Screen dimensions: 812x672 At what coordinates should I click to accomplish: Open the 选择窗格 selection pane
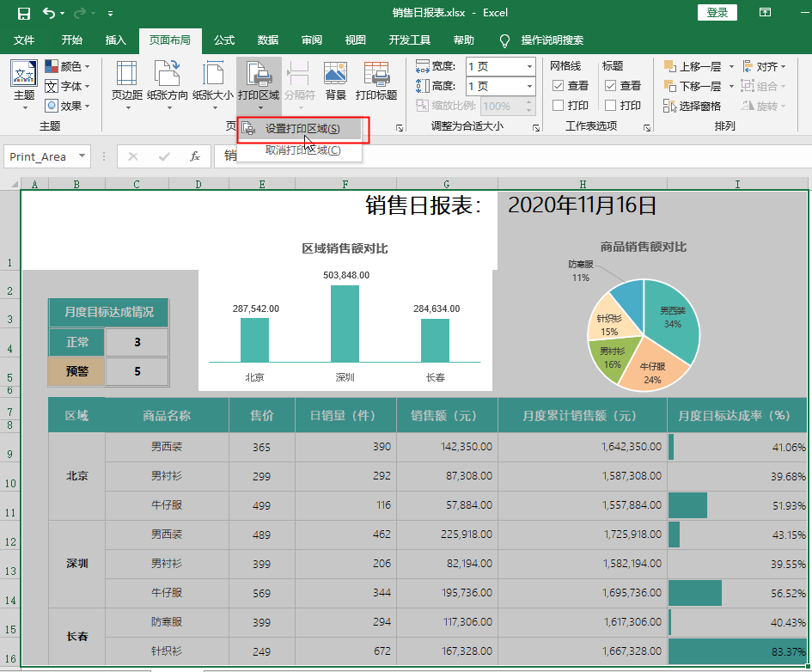pos(692,107)
